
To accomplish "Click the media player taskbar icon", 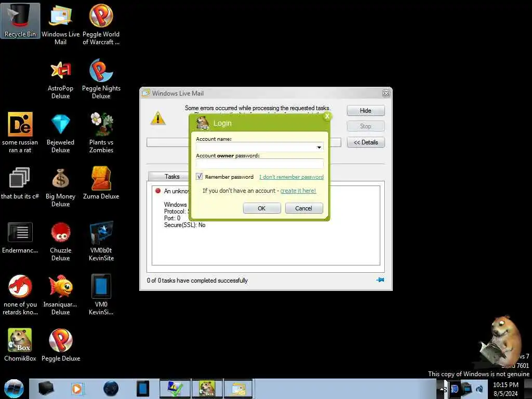I will (77, 389).
